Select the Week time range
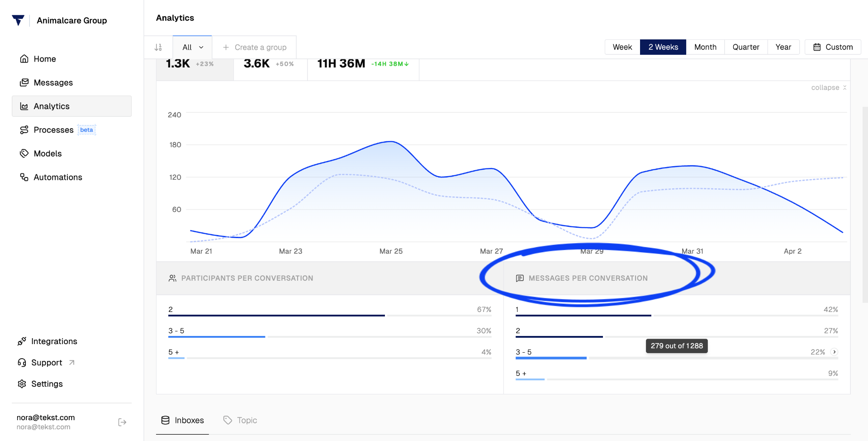868x441 pixels. pyautogui.click(x=622, y=47)
